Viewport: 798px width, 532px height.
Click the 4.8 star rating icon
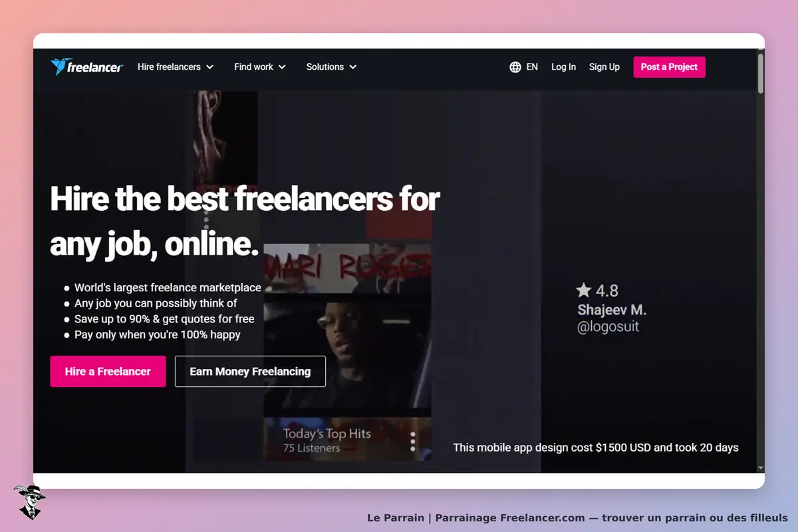[x=584, y=290]
